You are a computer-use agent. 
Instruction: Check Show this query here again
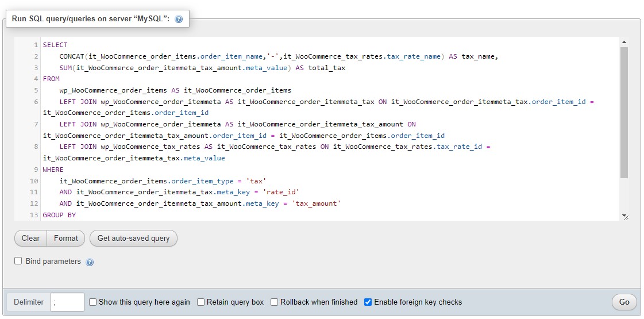[93, 302]
